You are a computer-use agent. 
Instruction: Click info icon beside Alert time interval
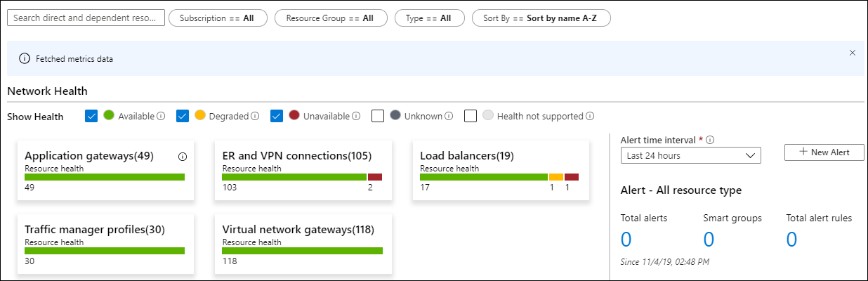tap(710, 140)
